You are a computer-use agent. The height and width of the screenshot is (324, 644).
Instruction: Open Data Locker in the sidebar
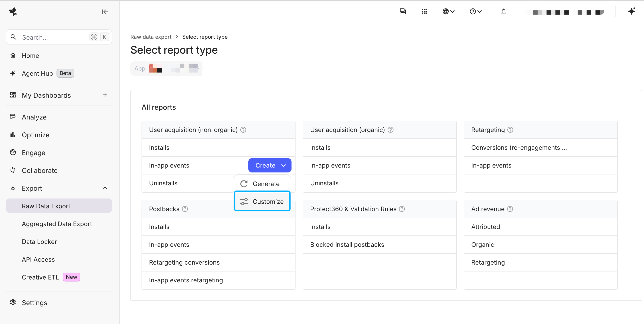click(39, 242)
